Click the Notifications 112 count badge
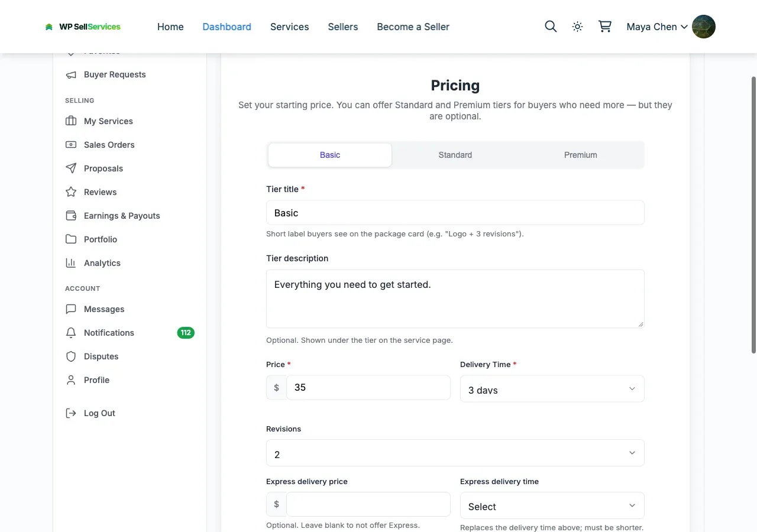The image size is (757, 532). pyautogui.click(x=186, y=333)
